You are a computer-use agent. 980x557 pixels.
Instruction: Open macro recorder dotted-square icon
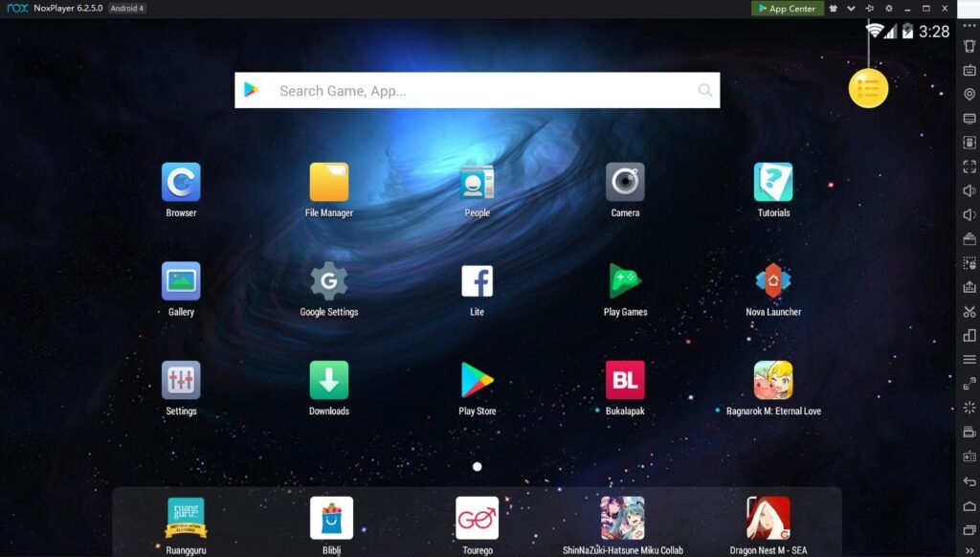pyautogui.click(x=969, y=263)
